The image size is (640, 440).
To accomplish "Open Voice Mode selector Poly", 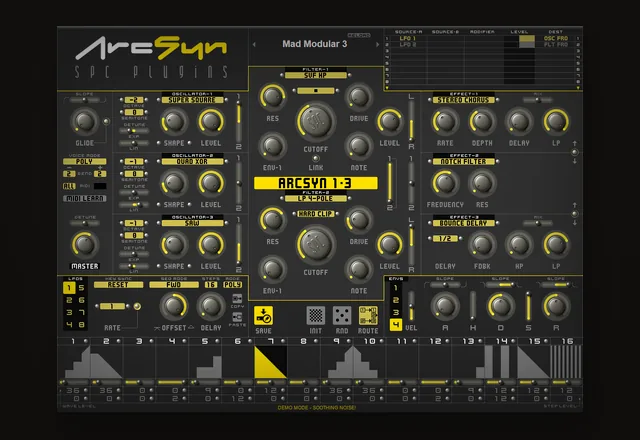I will click(x=84, y=162).
